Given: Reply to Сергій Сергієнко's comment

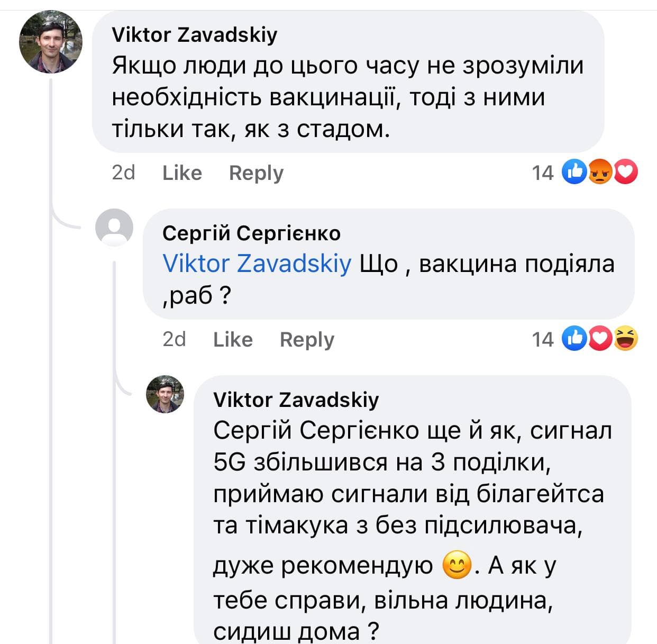Looking at the screenshot, I should 307,339.
